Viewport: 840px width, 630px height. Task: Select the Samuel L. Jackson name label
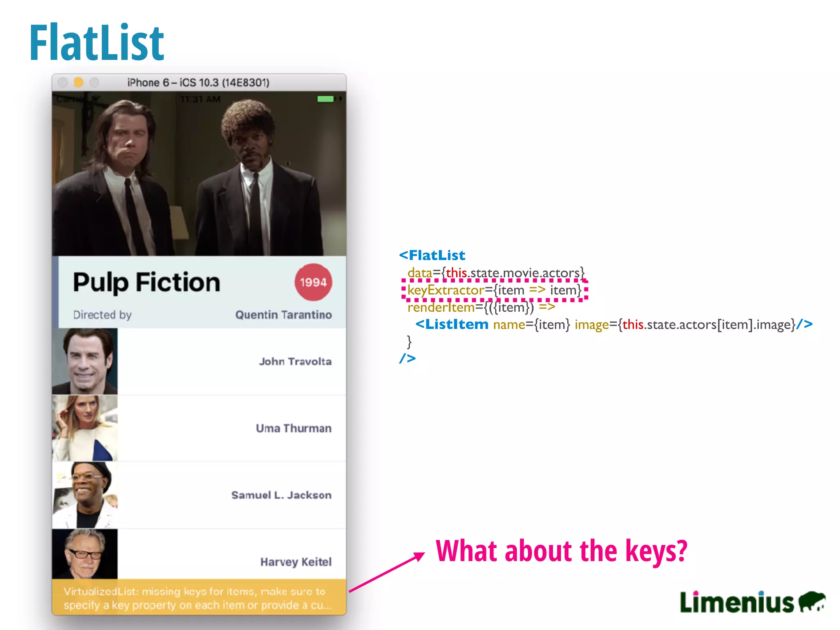click(281, 495)
